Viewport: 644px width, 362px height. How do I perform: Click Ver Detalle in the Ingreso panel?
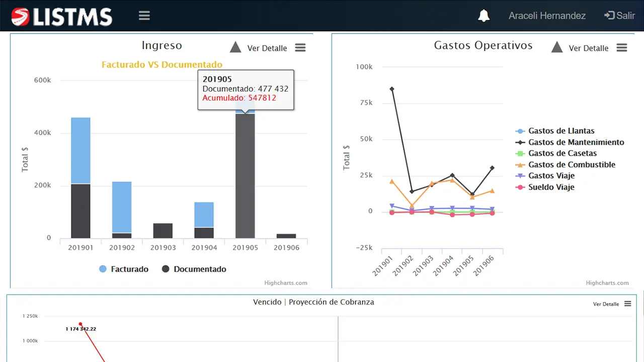click(x=267, y=48)
